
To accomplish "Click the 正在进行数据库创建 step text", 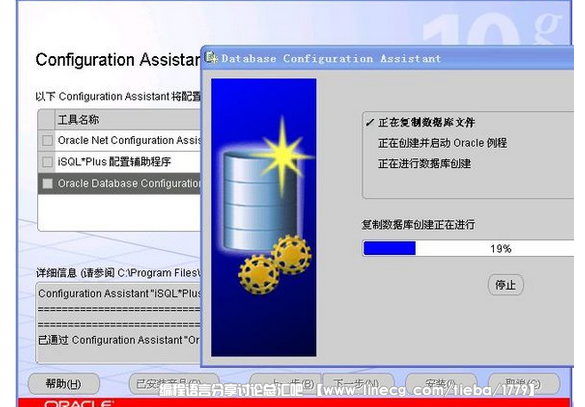I will tap(424, 163).
